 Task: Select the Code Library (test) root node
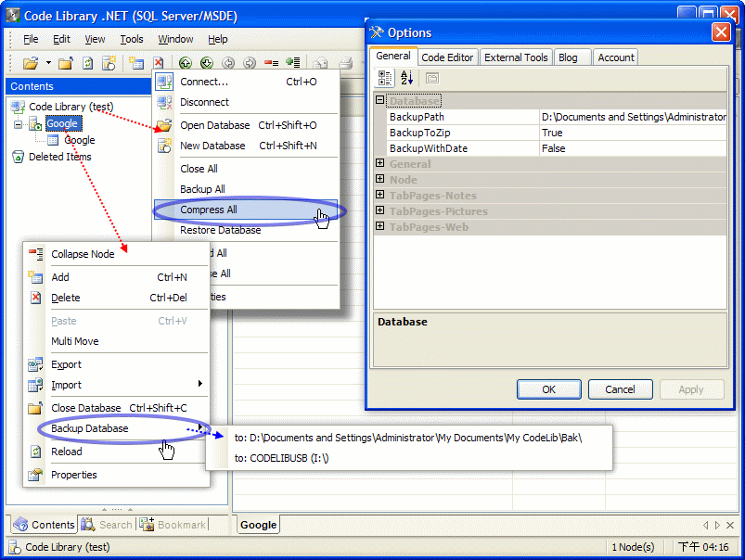(x=71, y=107)
